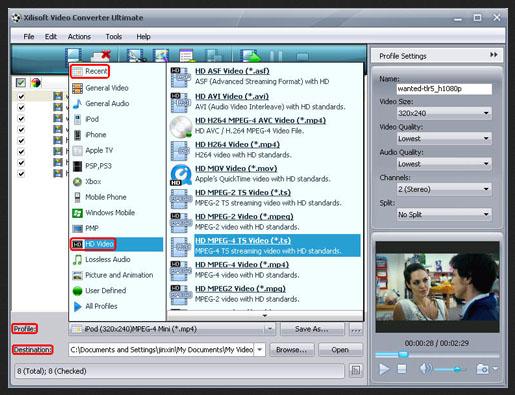Viewport: 515px width, 395px height.
Task: Open snapshot options dropdown arrow beside camera
Action: coord(495,369)
